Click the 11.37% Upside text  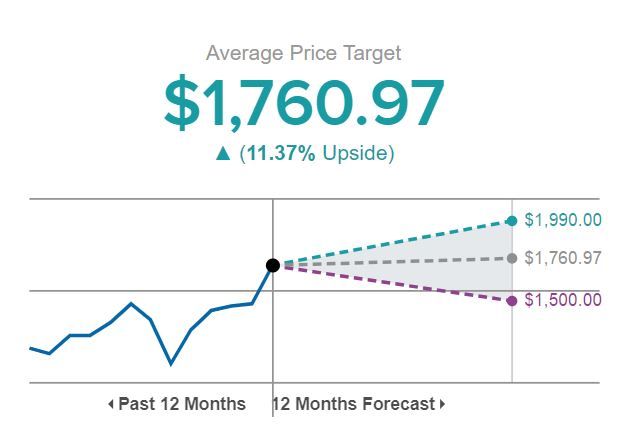coord(317,153)
